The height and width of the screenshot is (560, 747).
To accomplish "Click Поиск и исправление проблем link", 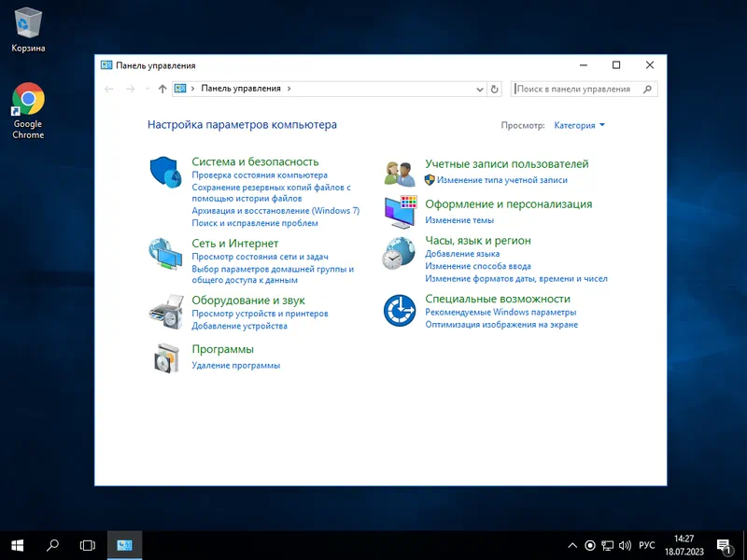I will pyautogui.click(x=255, y=223).
